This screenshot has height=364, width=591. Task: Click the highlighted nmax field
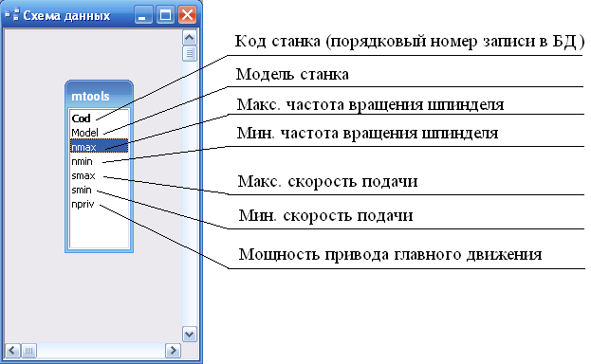click(x=99, y=147)
